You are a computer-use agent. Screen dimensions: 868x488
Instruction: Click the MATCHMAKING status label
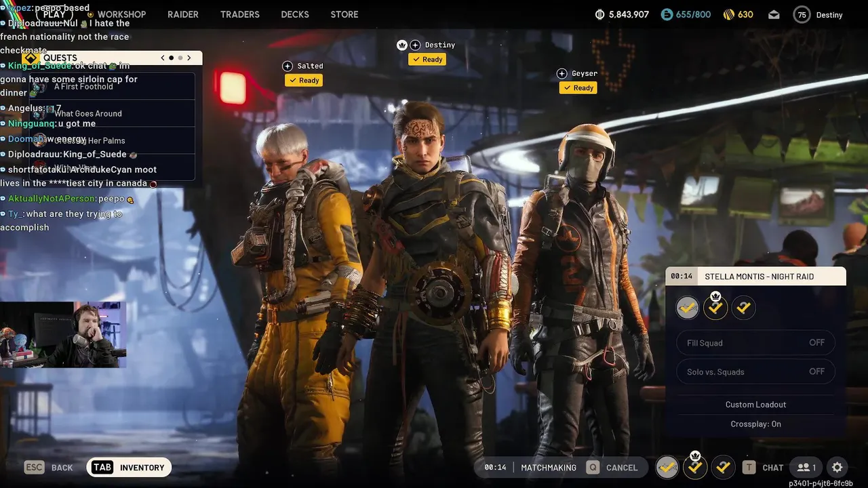tap(549, 468)
